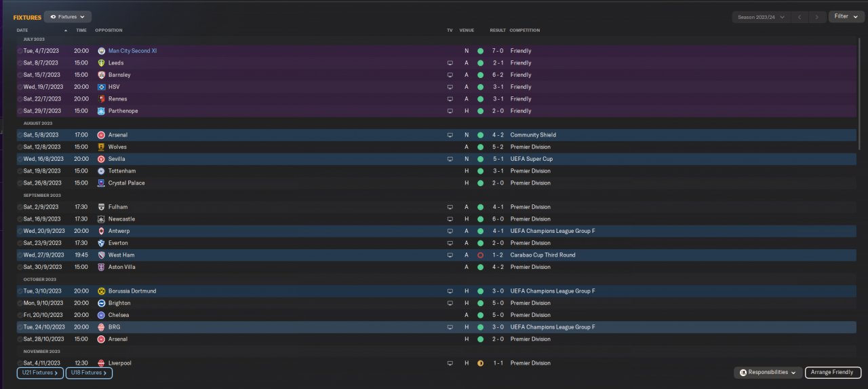Click the Wolves club badge icon
This screenshot has height=389, width=868.
point(101,147)
